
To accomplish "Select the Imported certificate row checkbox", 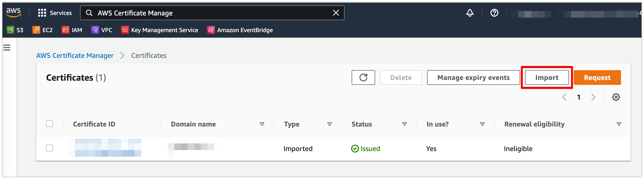I will click(x=49, y=148).
